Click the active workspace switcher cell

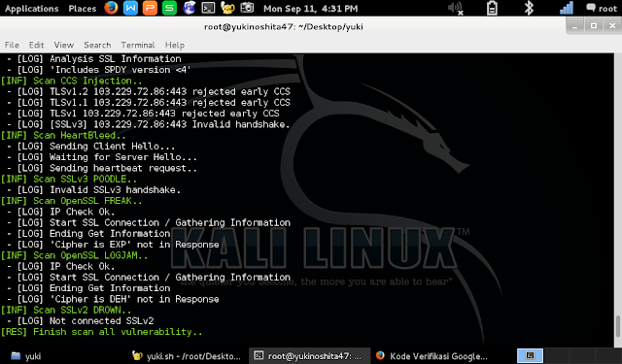pyautogui.click(x=530, y=355)
